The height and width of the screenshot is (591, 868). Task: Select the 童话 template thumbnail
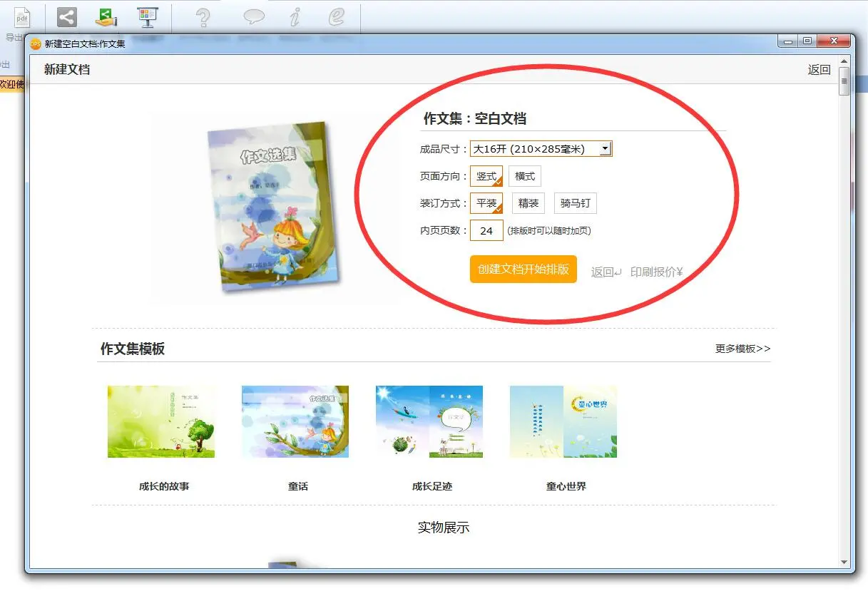[295, 421]
